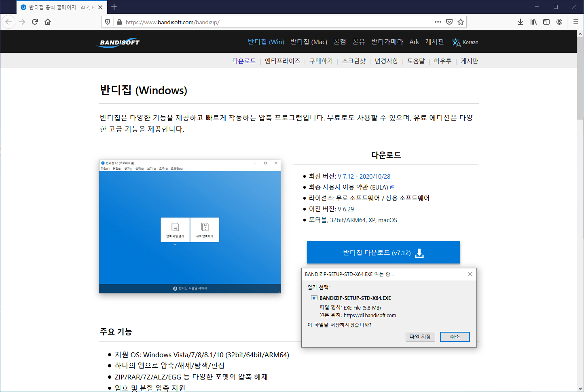Select the 구매하기 sub-menu tab
The image size is (584, 392).
click(321, 61)
